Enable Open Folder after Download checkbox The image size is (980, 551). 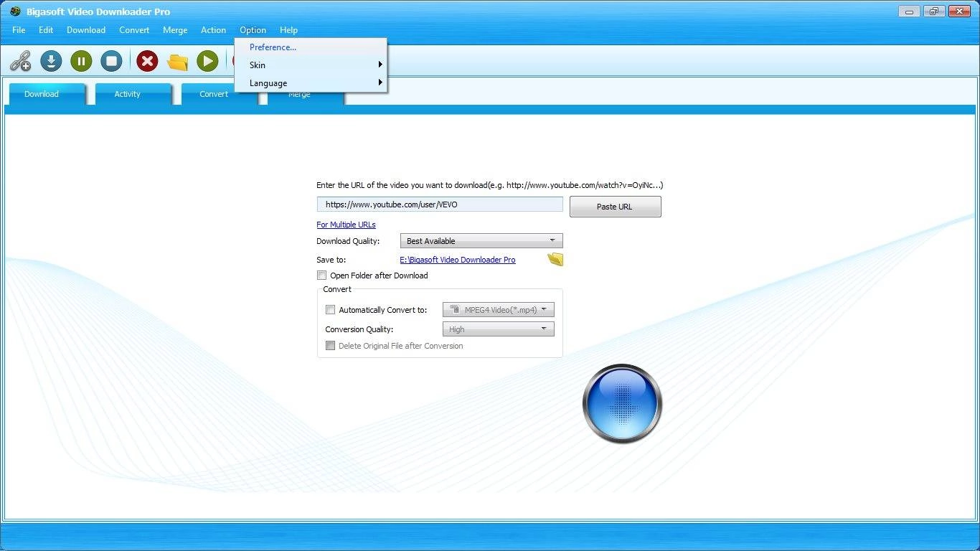(321, 275)
